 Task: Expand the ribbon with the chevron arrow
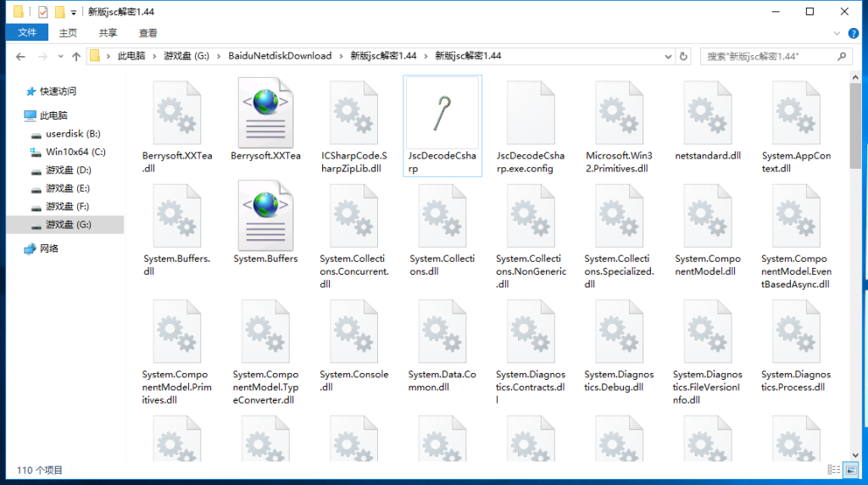[837, 33]
